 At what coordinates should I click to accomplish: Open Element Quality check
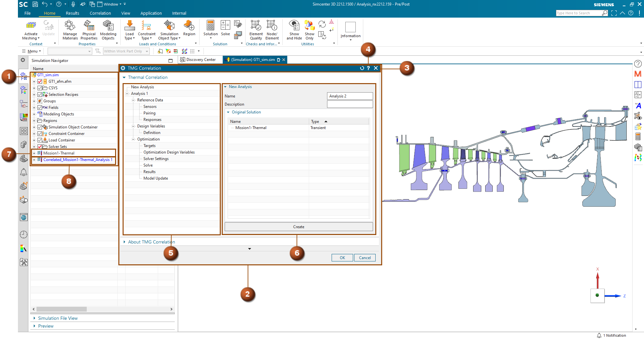click(x=256, y=26)
